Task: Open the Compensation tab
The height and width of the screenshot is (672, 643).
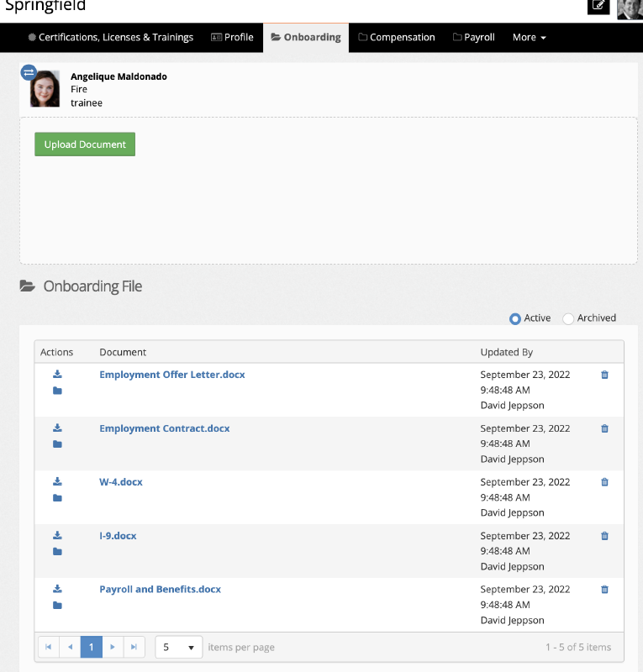Action: pyautogui.click(x=397, y=37)
